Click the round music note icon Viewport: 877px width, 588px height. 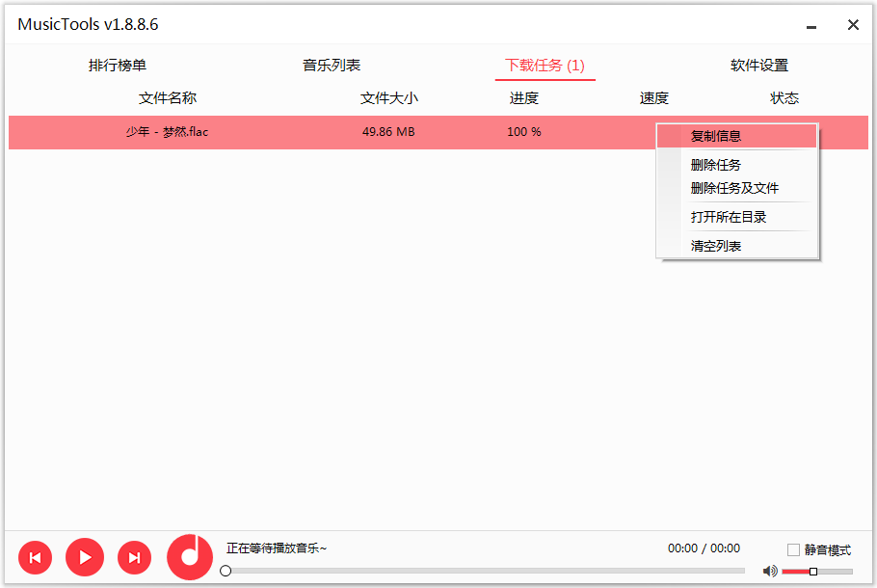[x=190, y=556]
